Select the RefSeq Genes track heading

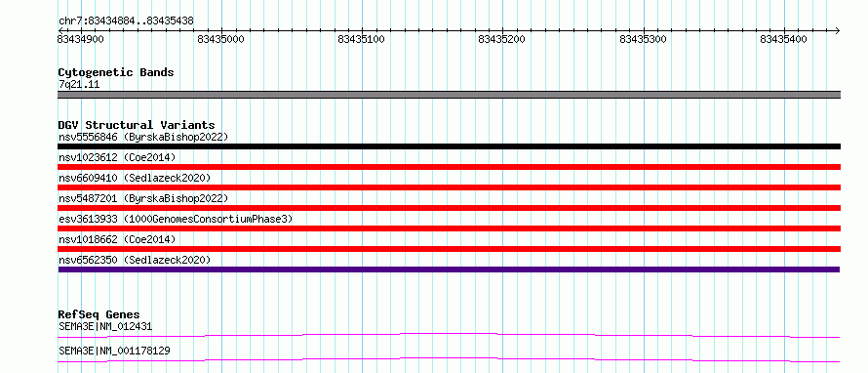tap(99, 314)
